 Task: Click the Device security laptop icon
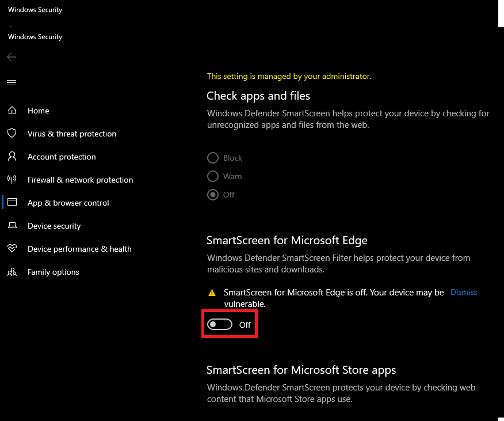pyautogui.click(x=12, y=225)
